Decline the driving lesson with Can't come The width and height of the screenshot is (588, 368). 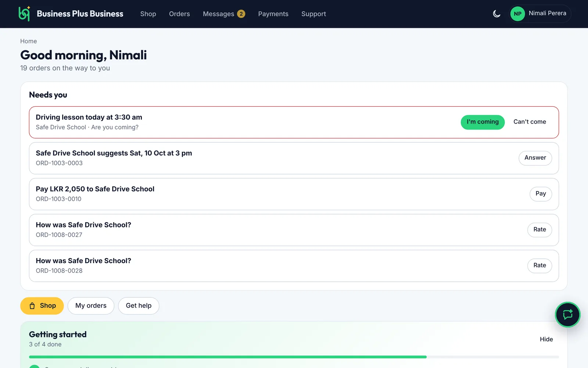pos(530,122)
